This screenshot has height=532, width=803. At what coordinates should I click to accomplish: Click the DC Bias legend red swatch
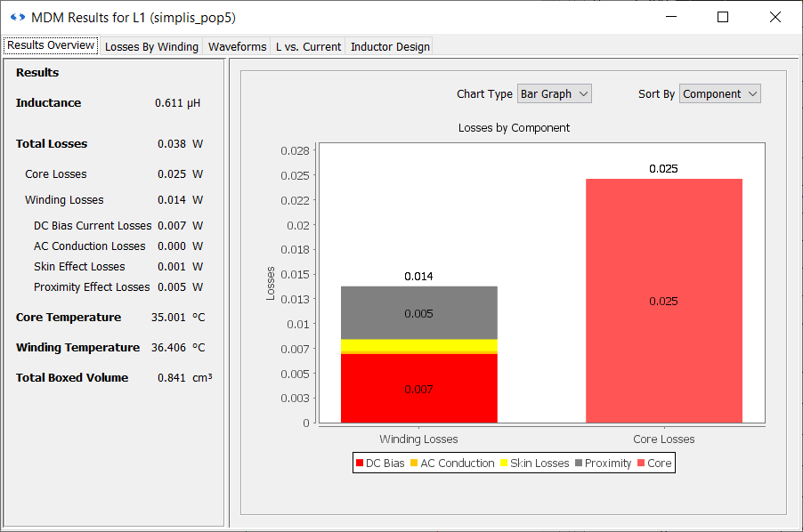pyautogui.click(x=360, y=463)
